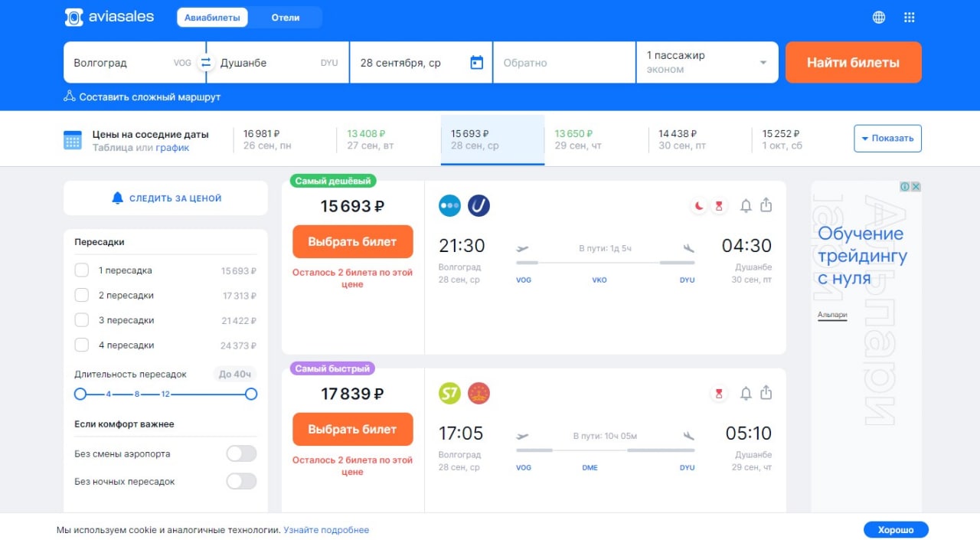The width and height of the screenshot is (980, 540).
Task: Open the calendar icon in departure date field
Action: [476, 63]
